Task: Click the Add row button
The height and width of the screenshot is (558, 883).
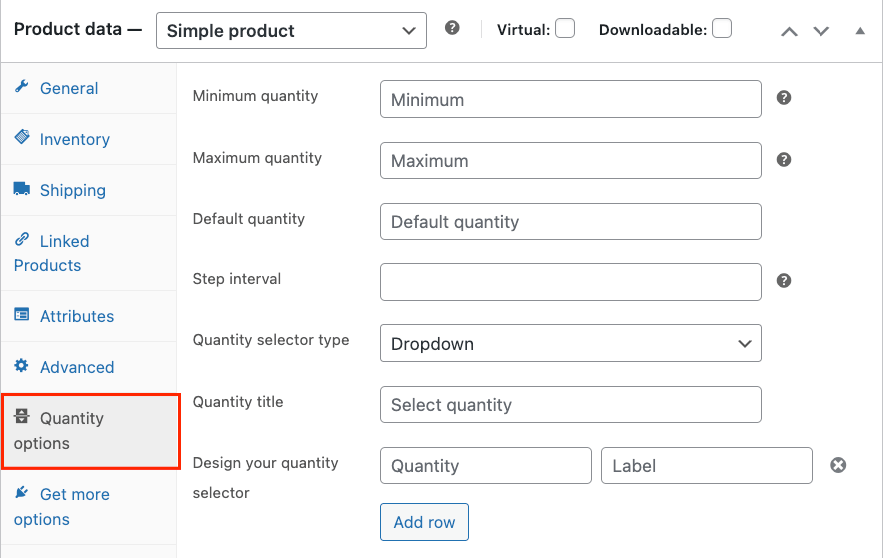Action: click(x=424, y=522)
